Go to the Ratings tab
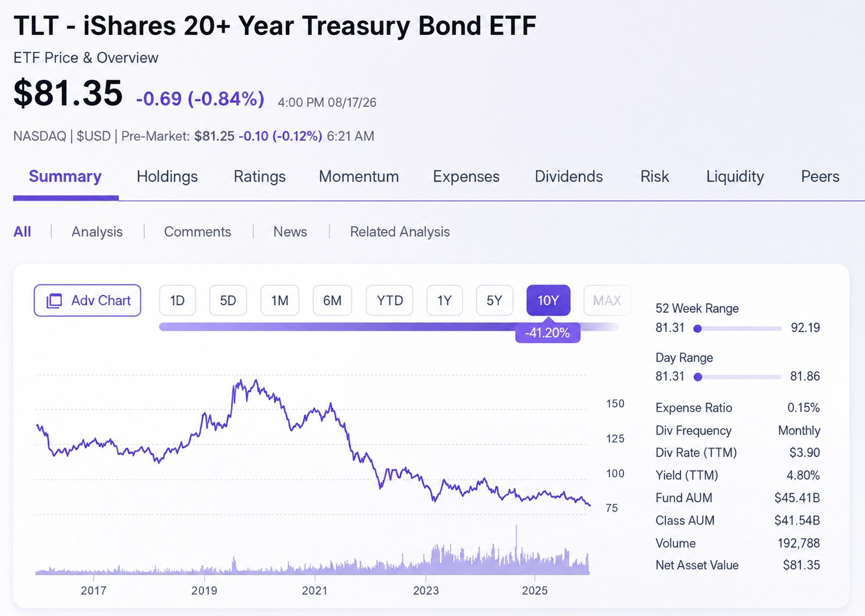The height and width of the screenshot is (616, 865). click(260, 176)
